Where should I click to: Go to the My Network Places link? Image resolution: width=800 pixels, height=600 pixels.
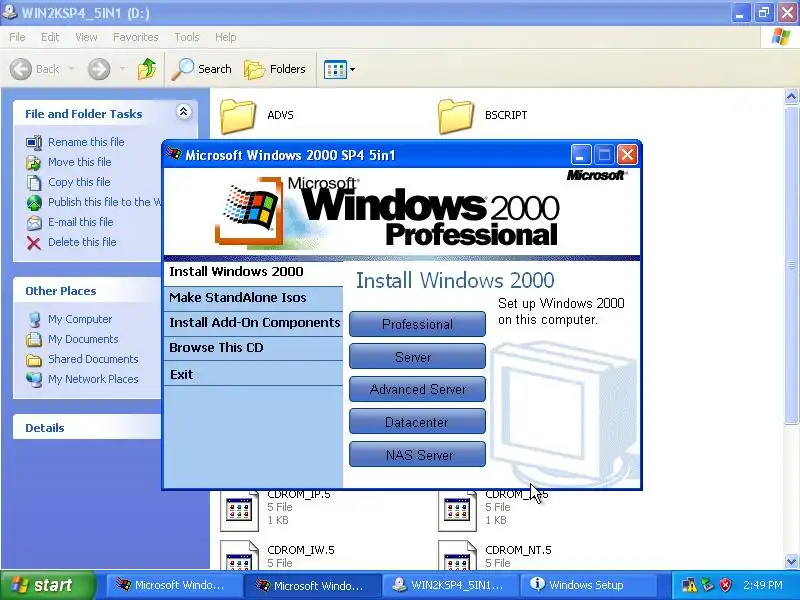93,379
